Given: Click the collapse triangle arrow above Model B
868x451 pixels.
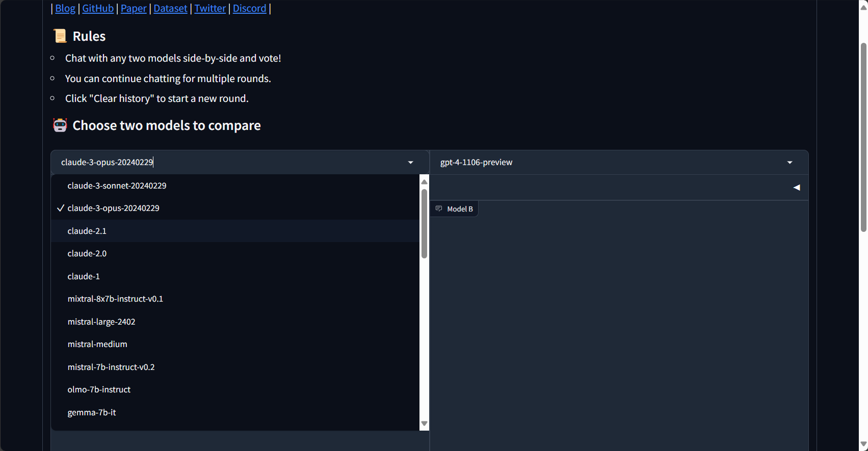Looking at the screenshot, I should [797, 188].
